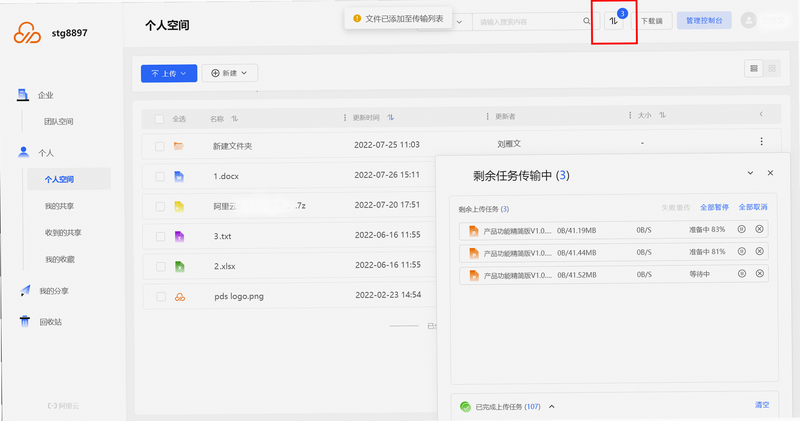The image size is (800, 421).
Task: Click the 更新者 column header
Action: click(x=505, y=116)
